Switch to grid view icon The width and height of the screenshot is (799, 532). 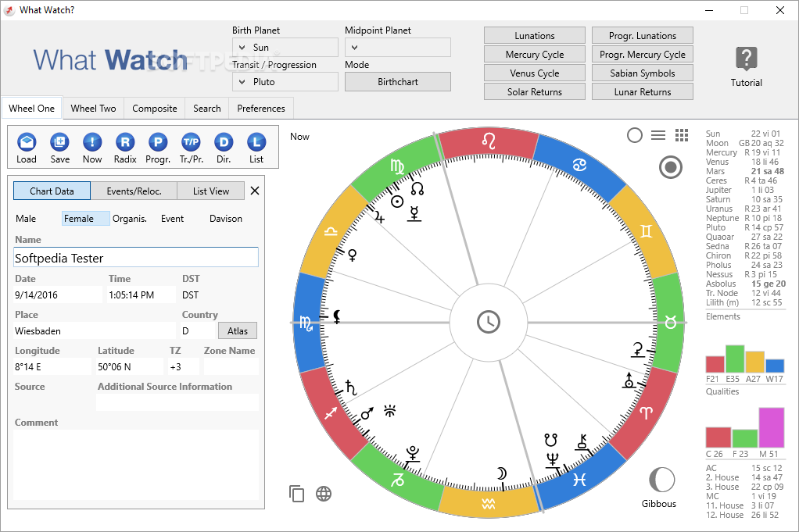click(682, 135)
